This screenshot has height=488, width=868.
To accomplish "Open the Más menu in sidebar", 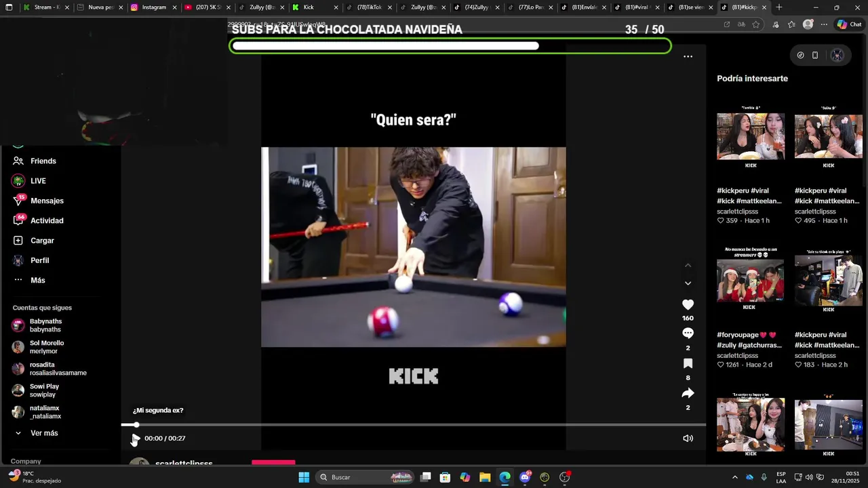I will point(28,280).
